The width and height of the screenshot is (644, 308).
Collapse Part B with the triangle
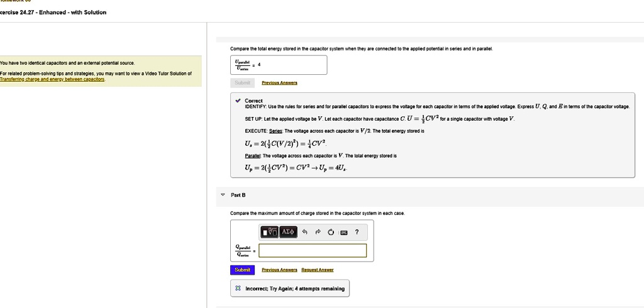[223, 195]
